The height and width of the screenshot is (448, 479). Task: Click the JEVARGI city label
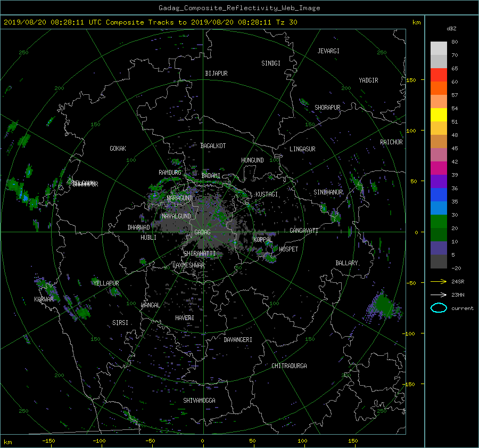pos(328,51)
